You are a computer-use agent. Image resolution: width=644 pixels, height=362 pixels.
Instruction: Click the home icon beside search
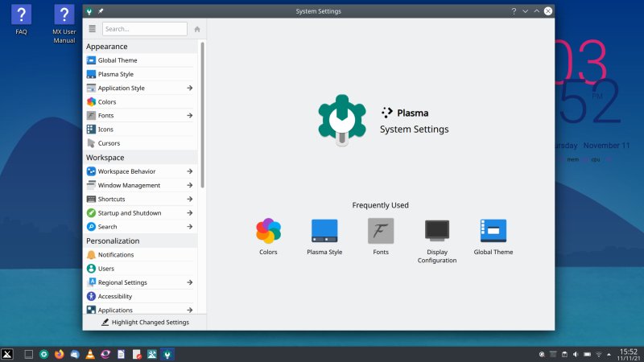[x=197, y=29]
